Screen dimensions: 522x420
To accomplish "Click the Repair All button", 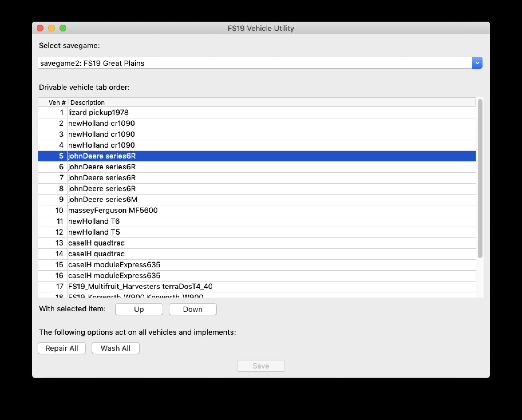I will [62, 348].
